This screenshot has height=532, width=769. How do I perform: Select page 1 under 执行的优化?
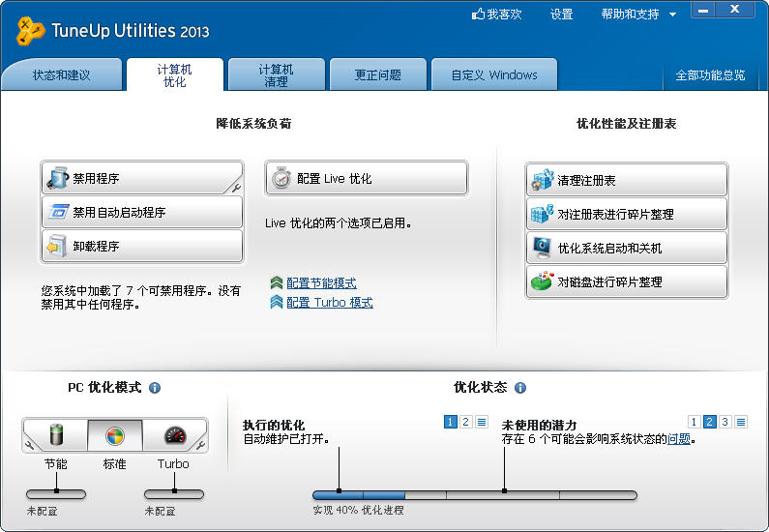(x=450, y=422)
